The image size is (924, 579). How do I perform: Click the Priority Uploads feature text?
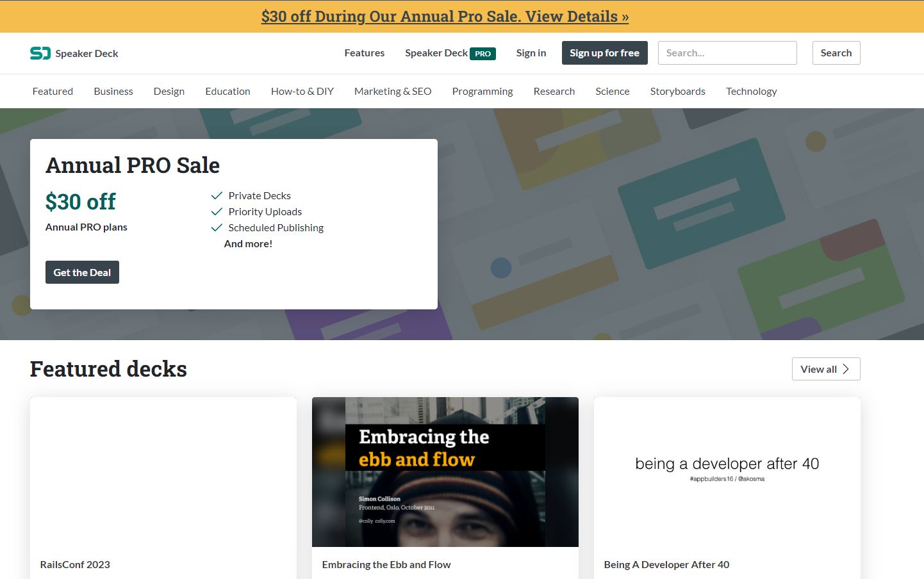coord(265,212)
